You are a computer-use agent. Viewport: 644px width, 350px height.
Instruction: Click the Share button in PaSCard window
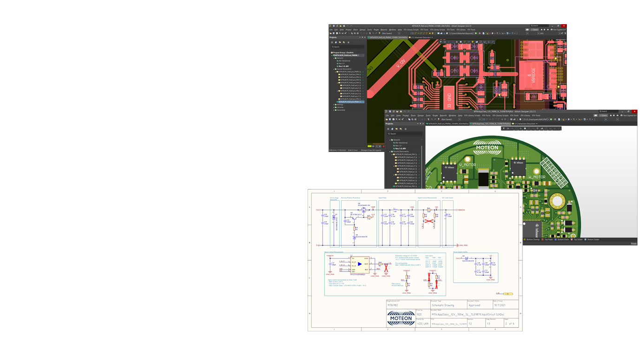click(534, 29)
